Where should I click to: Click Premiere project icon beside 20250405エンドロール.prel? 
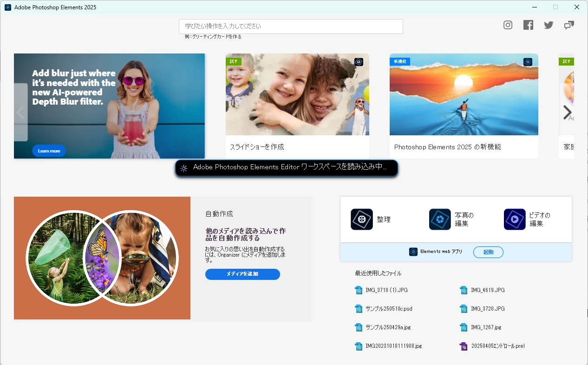click(x=464, y=346)
